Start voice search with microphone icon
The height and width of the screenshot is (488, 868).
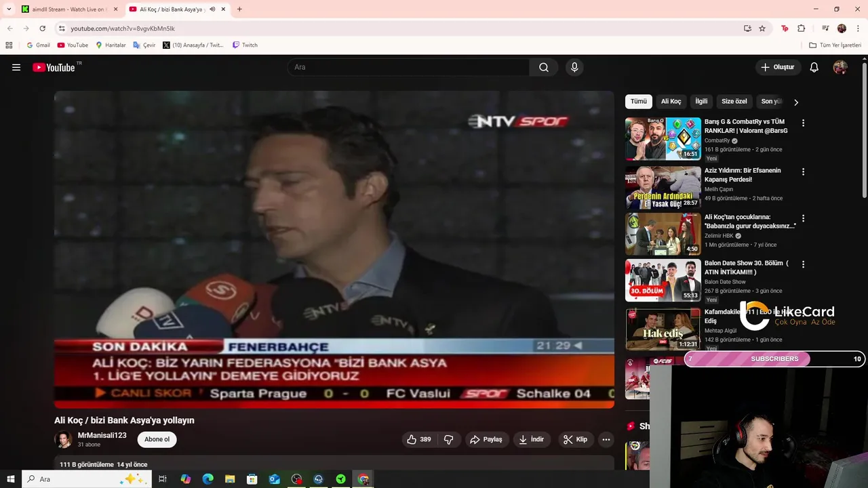(574, 67)
